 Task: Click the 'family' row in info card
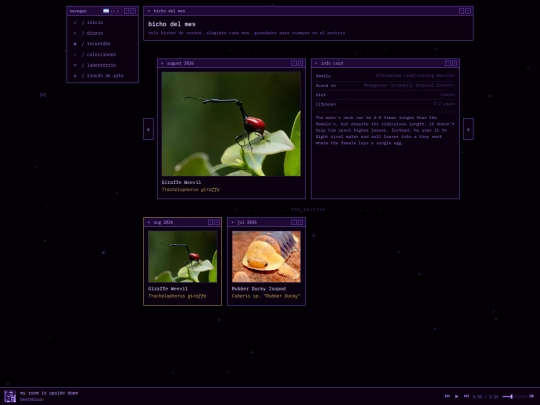click(x=385, y=76)
